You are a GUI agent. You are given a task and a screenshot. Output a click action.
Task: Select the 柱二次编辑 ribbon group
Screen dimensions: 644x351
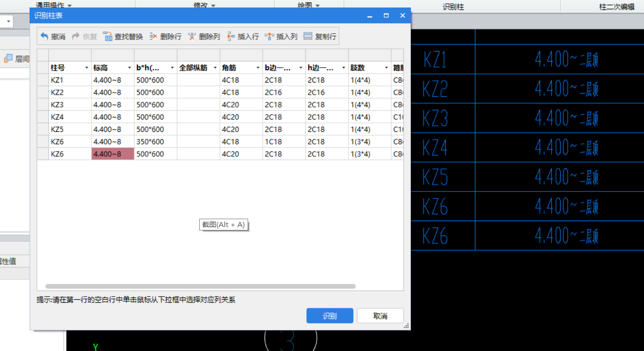(x=617, y=7)
